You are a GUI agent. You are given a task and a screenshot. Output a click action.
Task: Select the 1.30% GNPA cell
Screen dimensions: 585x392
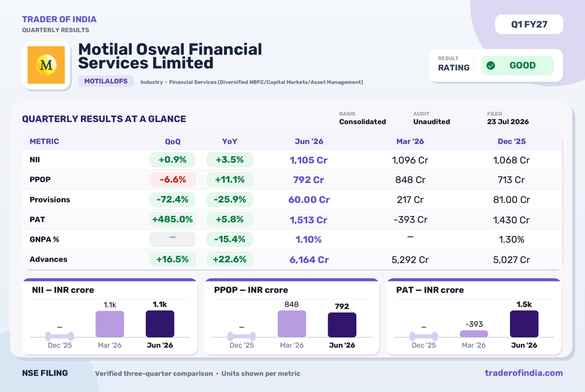tap(511, 240)
